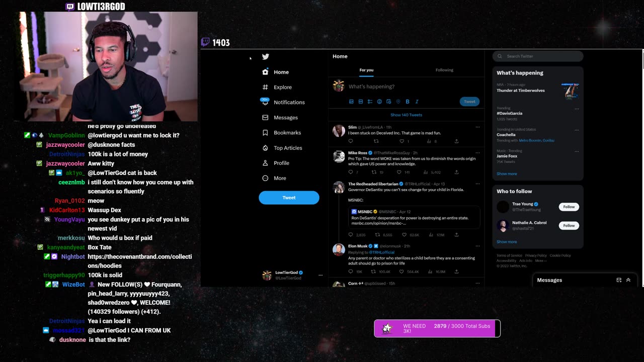Click Show more under What's happening

coord(507,174)
